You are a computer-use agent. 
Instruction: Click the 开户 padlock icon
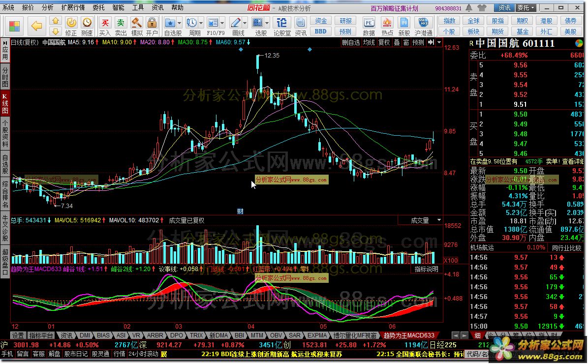click(x=152, y=23)
